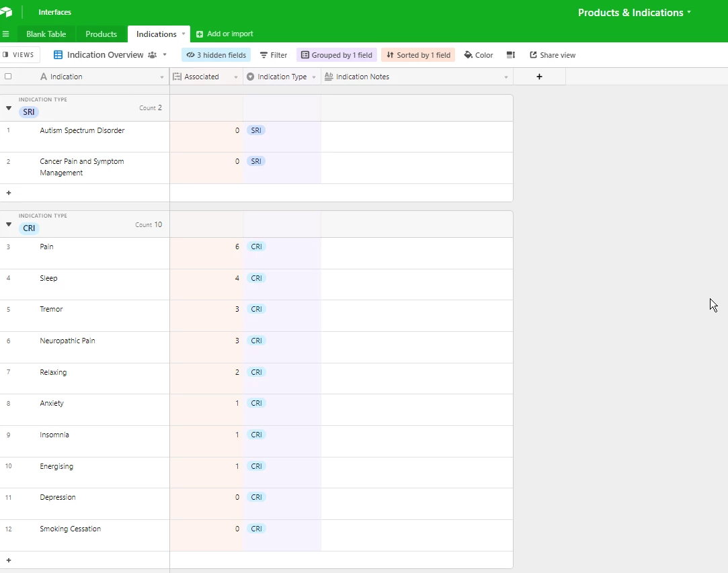Click Share view
This screenshot has width=728, height=573.
pos(553,55)
